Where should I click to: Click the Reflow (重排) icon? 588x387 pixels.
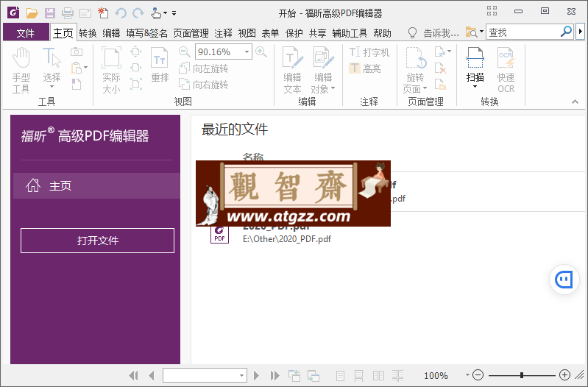click(x=160, y=65)
